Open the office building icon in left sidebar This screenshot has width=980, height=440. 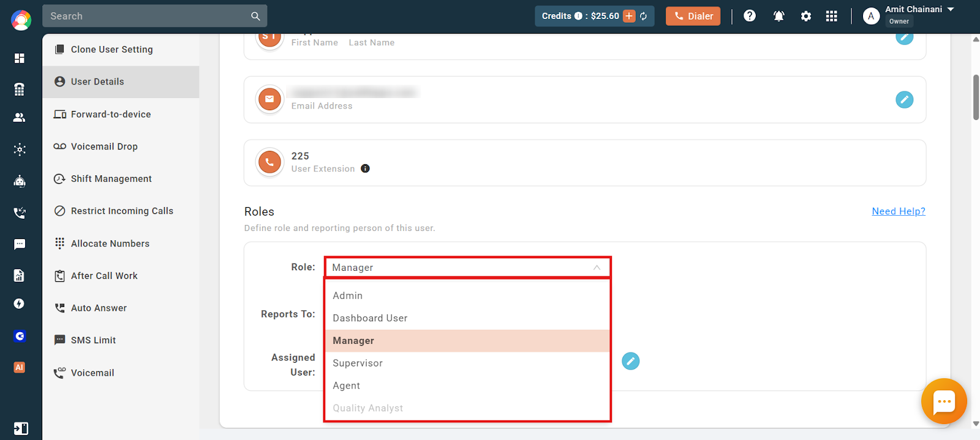[20, 89]
